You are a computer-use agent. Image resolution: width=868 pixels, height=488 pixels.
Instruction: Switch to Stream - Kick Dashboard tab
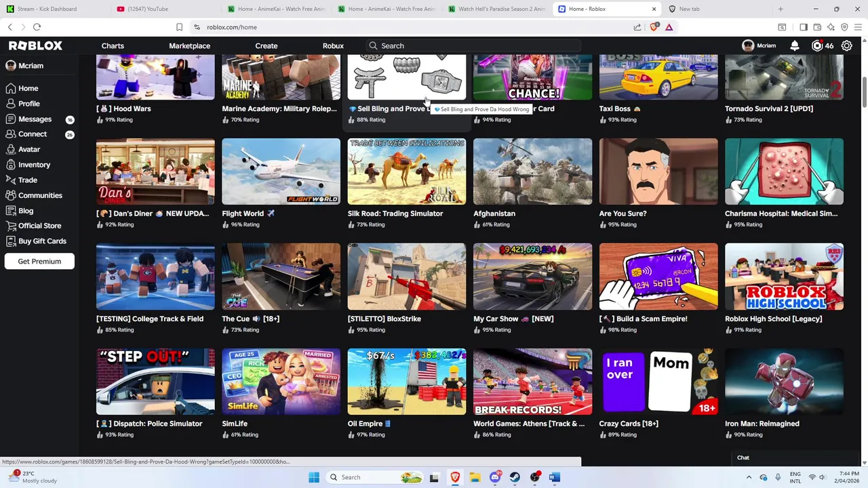56,9
